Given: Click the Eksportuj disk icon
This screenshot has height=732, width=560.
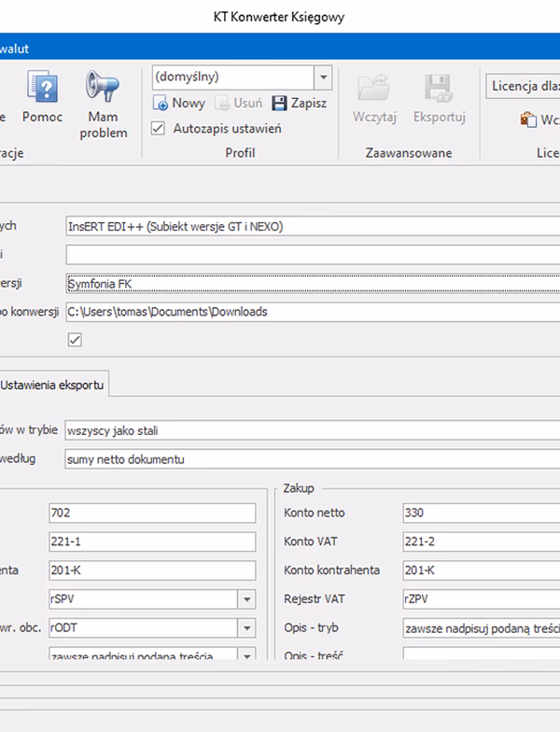Looking at the screenshot, I should 439,88.
